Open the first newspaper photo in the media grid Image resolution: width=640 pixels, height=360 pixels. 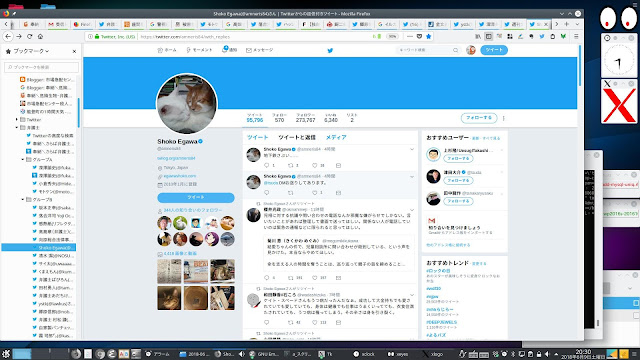169,271
